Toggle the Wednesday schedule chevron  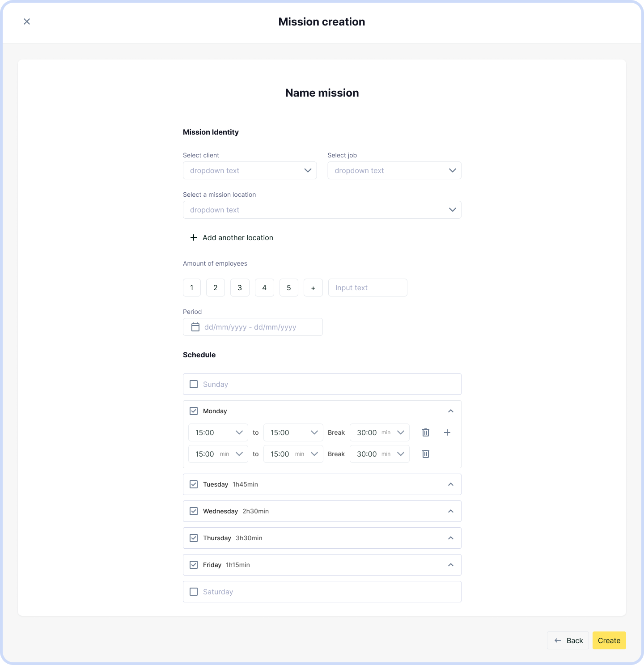point(451,511)
